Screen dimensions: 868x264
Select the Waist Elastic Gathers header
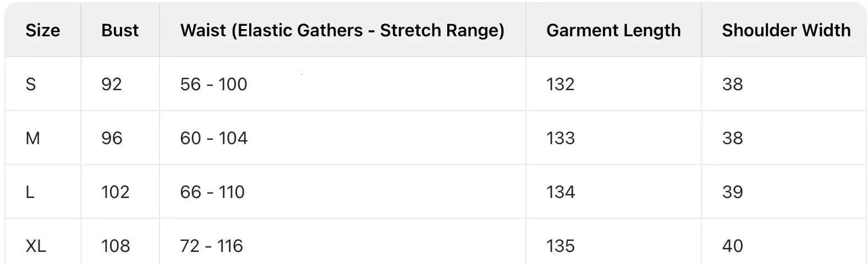(x=342, y=30)
